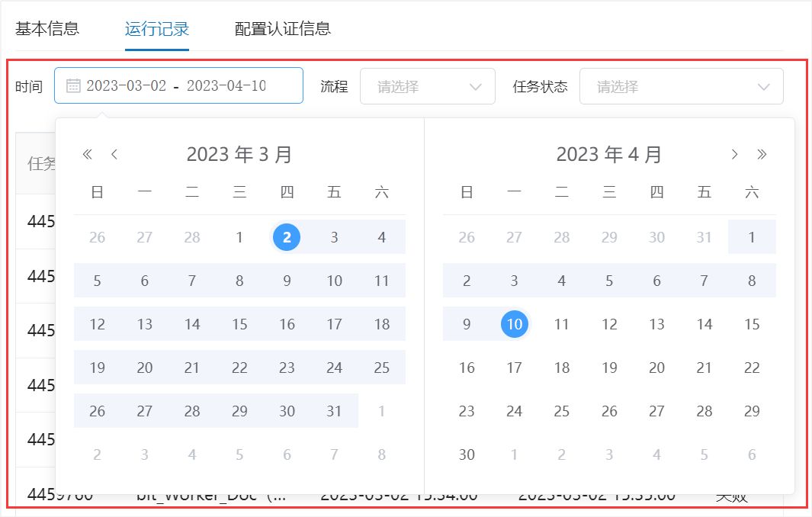812x517 pixels.
Task: Click the start date 2023-03-02 input
Action: pos(127,85)
